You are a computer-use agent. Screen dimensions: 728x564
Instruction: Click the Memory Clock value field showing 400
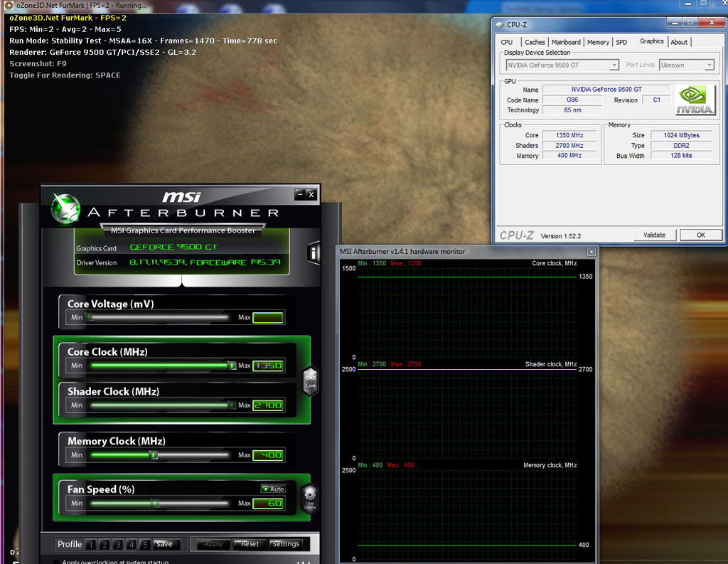(x=268, y=455)
